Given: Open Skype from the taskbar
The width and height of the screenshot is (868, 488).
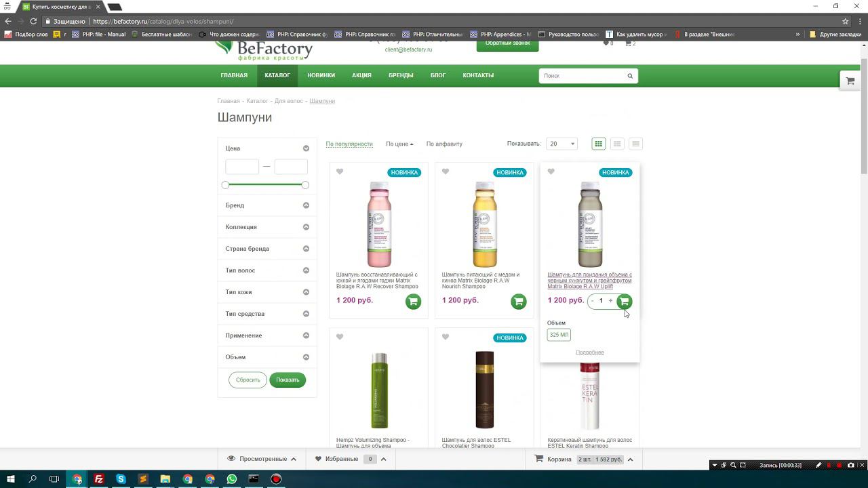Looking at the screenshot, I should pyautogui.click(x=121, y=479).
